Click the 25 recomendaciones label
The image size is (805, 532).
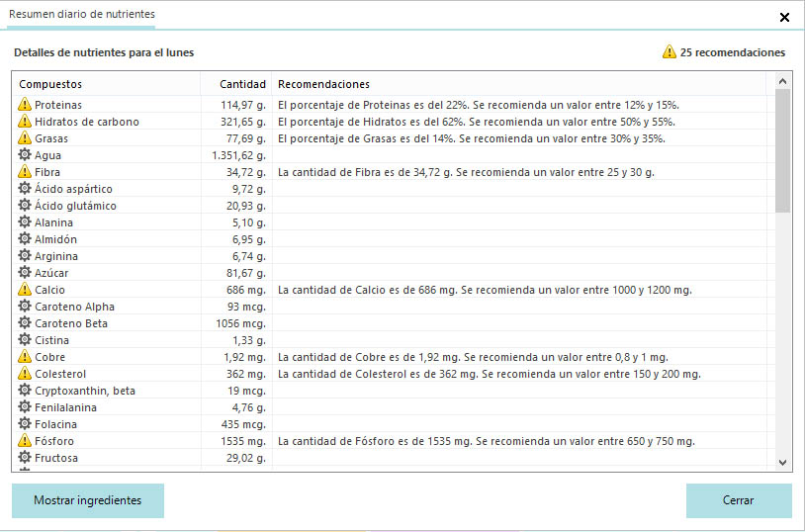coord(733,52)
